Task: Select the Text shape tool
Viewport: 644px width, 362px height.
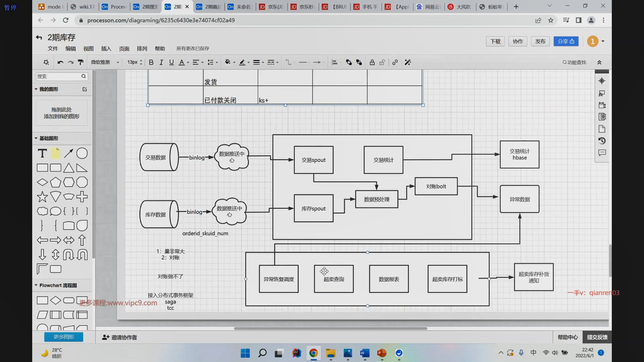Action: [42, 154]
